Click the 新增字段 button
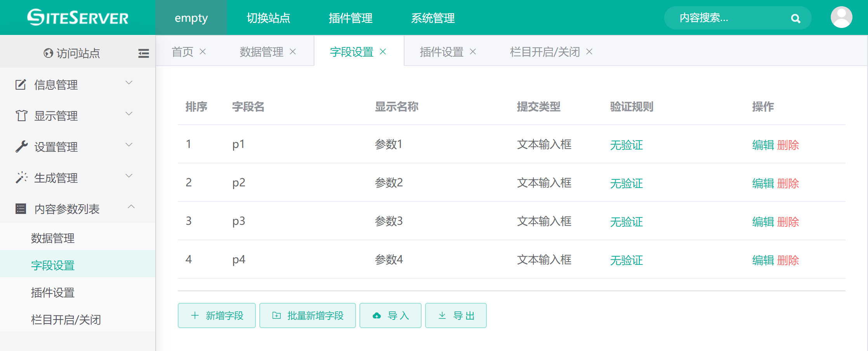The height and width of the screenshot is (351, 868). 217,315
